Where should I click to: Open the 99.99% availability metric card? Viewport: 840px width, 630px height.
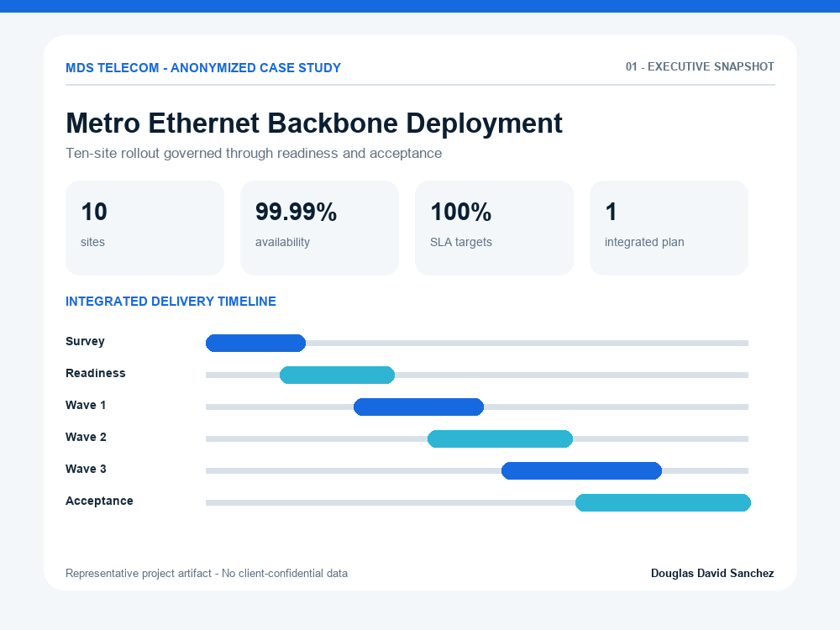[319, 228]
